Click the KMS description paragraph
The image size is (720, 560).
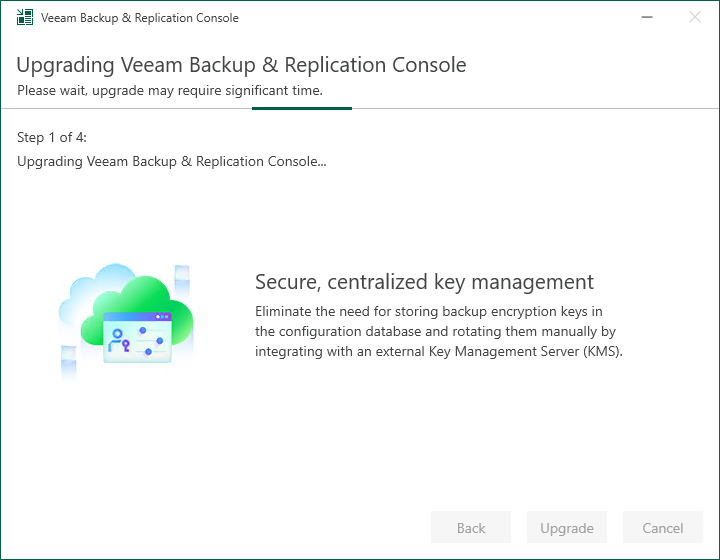pos(439,331)
